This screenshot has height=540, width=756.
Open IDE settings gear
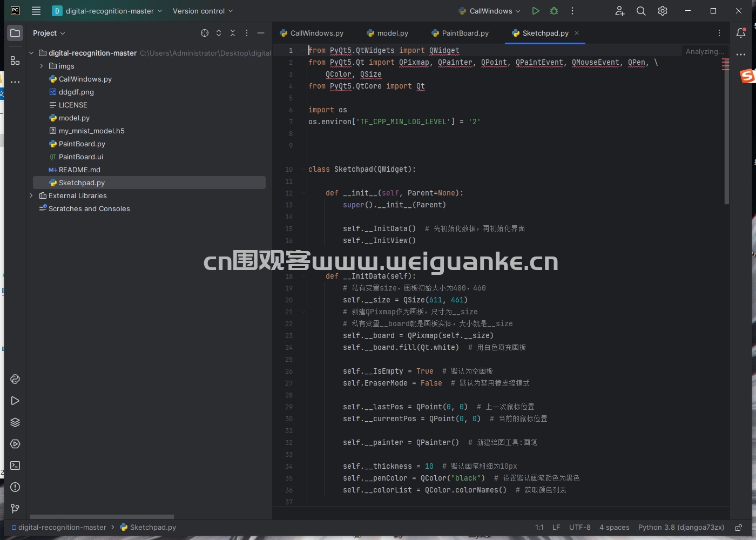coord(663,11)
